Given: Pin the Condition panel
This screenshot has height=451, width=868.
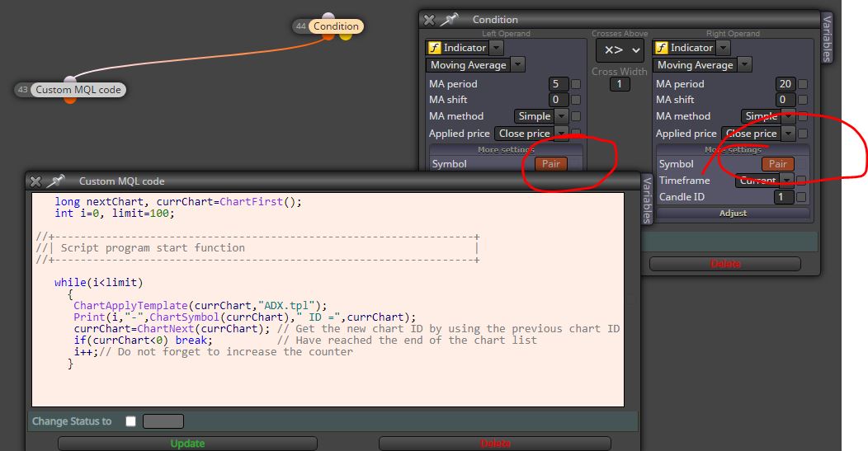Looking at the screenshot, I should [450, 19].
